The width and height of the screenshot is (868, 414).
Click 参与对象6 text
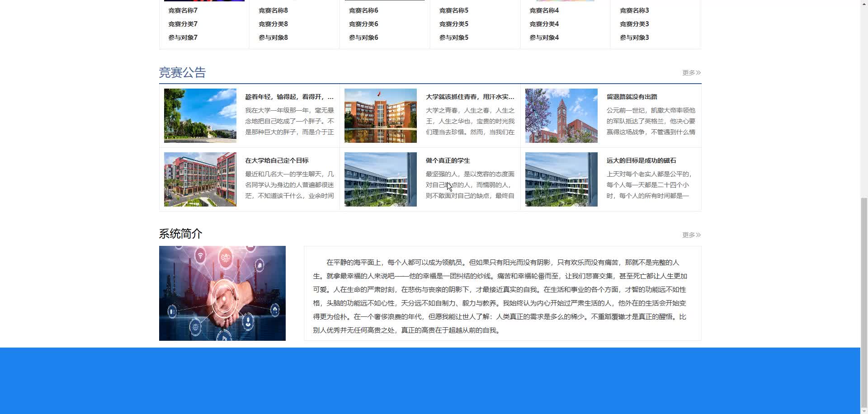[x=363, y=38]
